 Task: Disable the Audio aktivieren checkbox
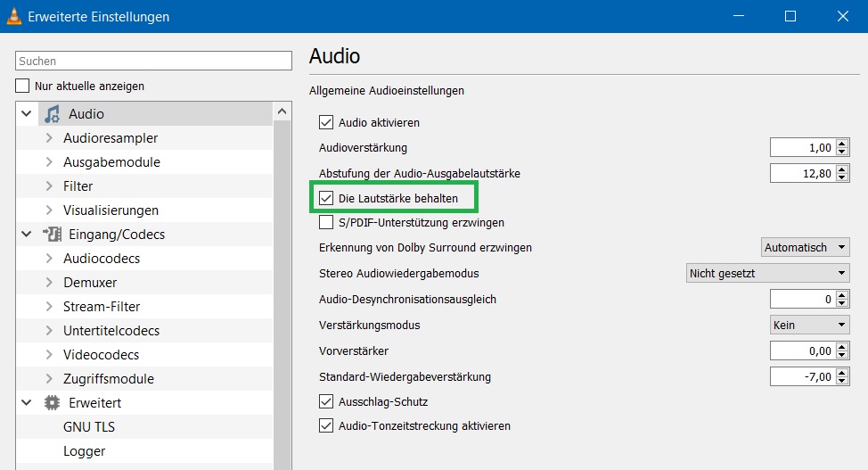click(x=326, y=122)
